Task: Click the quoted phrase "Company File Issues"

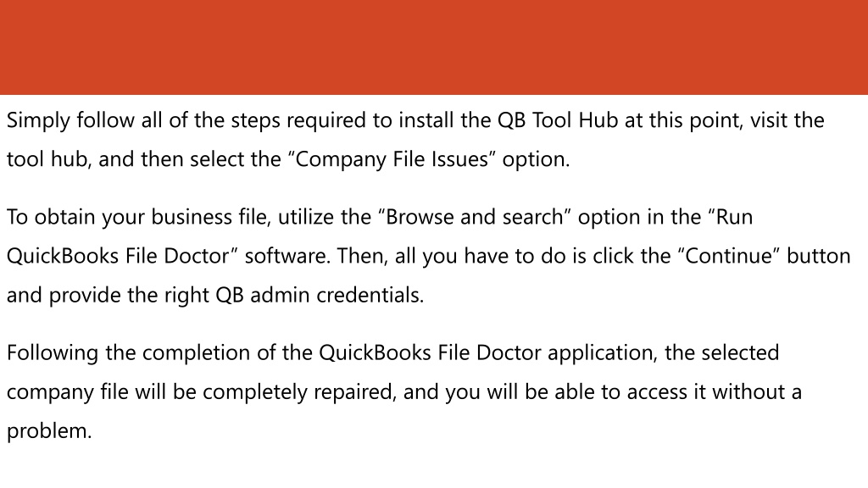Action: 392,159
